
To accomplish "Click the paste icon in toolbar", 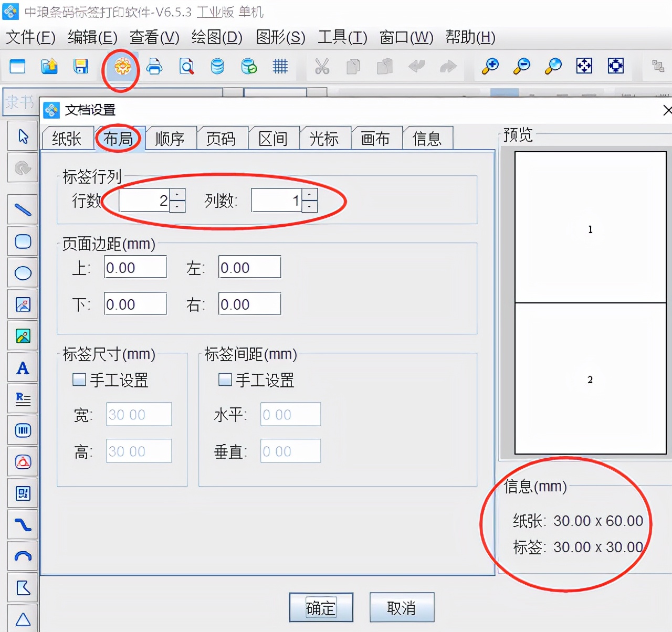I will [x=385, y=66].
